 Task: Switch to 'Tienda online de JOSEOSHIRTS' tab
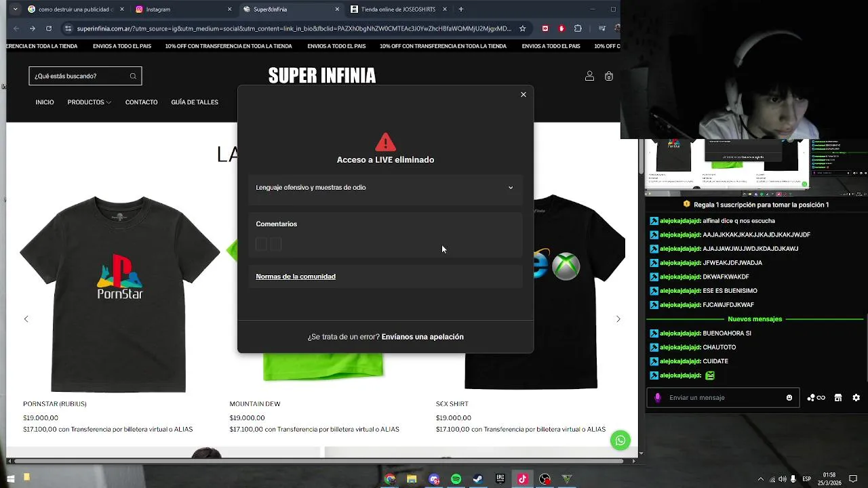[x=398, y=9]
